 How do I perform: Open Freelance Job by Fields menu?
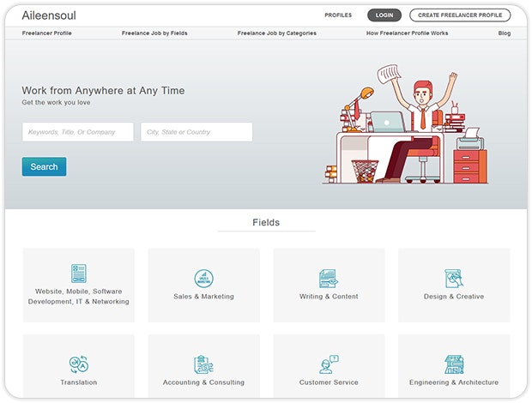click(x=154, y=33)
